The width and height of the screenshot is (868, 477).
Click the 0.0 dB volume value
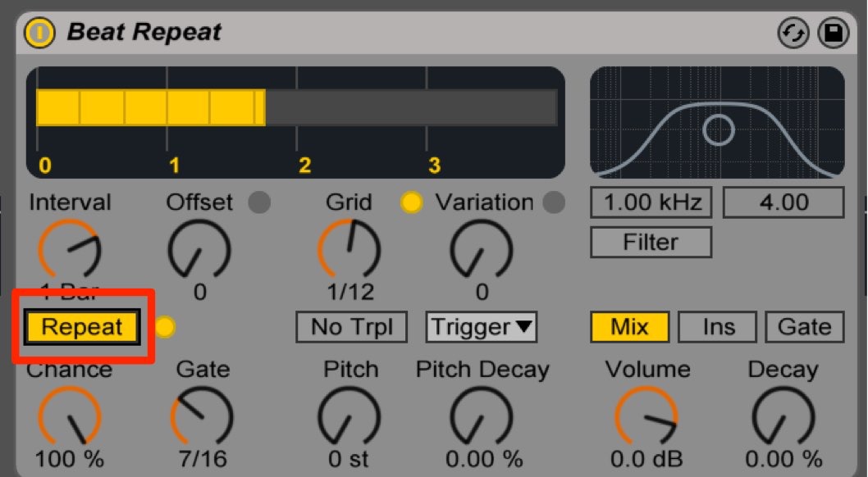pos(646,459)
